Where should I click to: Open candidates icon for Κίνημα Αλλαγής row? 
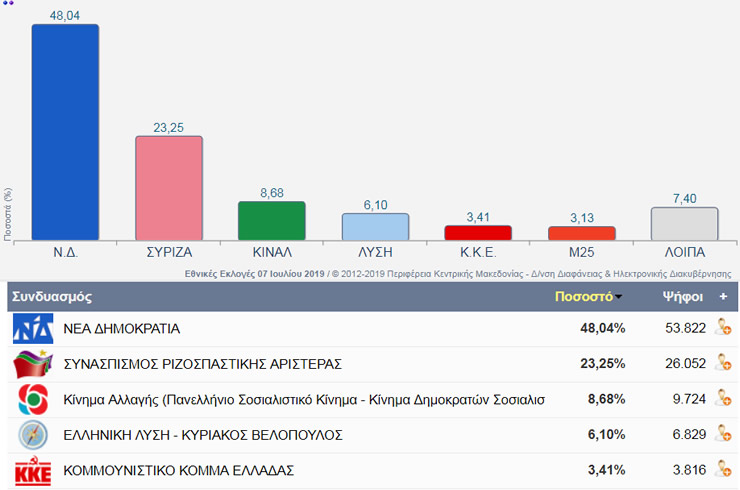pos(722,399)
